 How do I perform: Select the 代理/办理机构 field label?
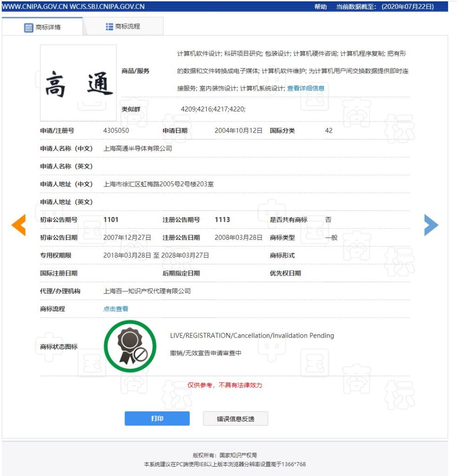point(60,291)
